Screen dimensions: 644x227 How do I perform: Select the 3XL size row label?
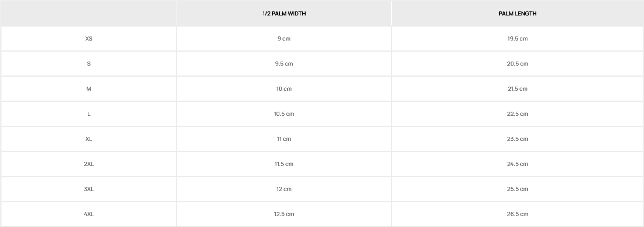pyautogui.click(x=89, y=189)
